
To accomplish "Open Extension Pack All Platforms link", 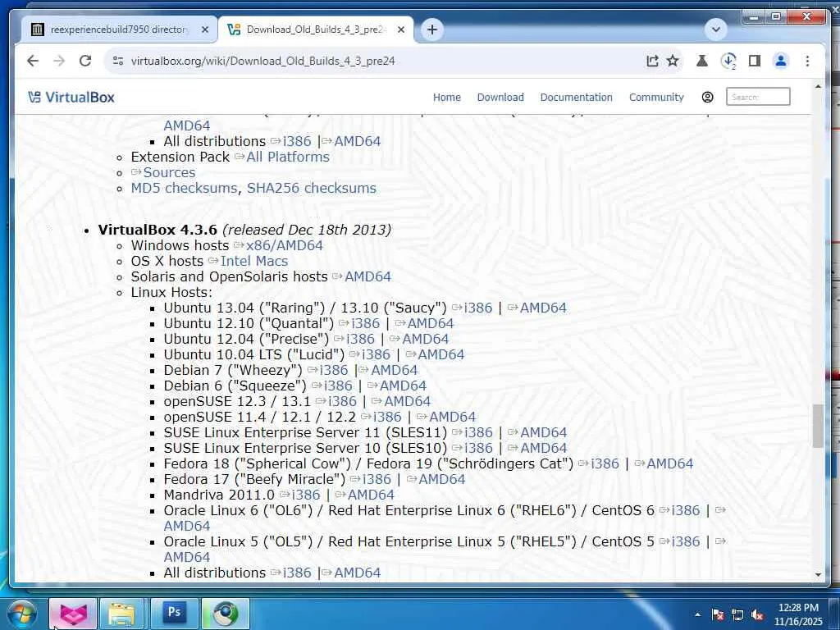I will click(288, 157).
